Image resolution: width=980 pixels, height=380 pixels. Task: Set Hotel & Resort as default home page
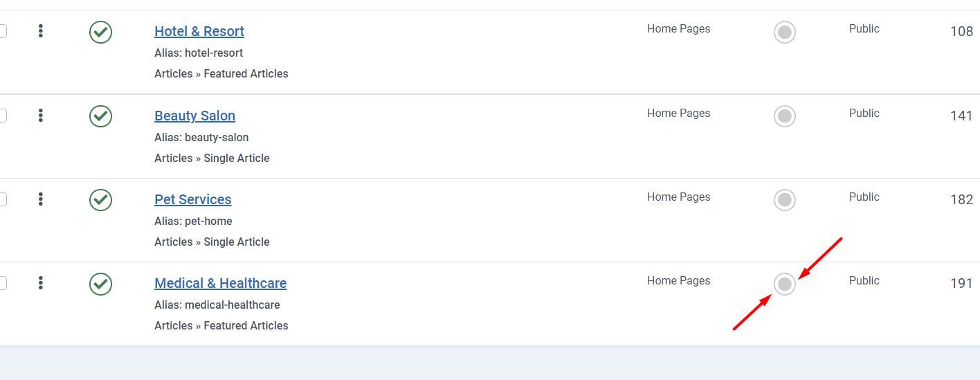click(784, 32)
